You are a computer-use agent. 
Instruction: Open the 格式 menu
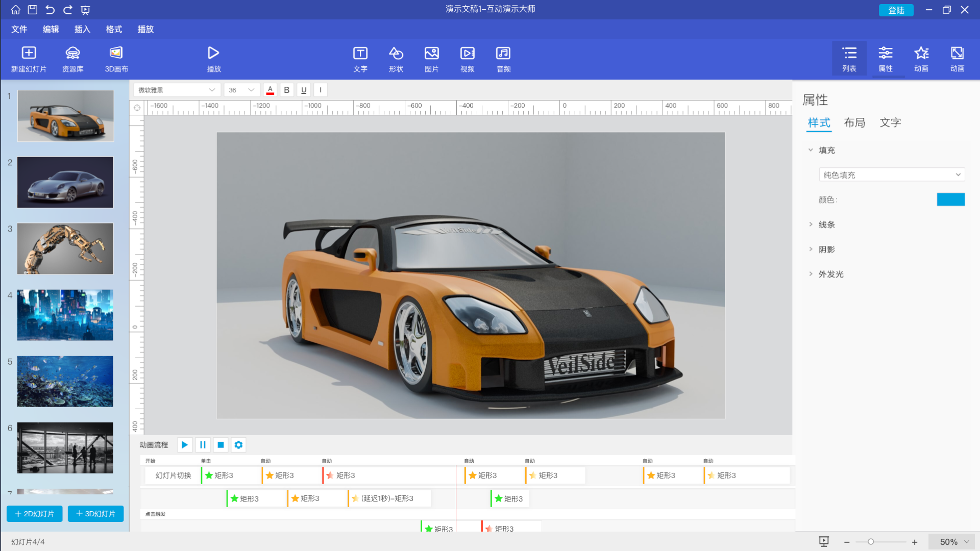[x=114, y=29]
